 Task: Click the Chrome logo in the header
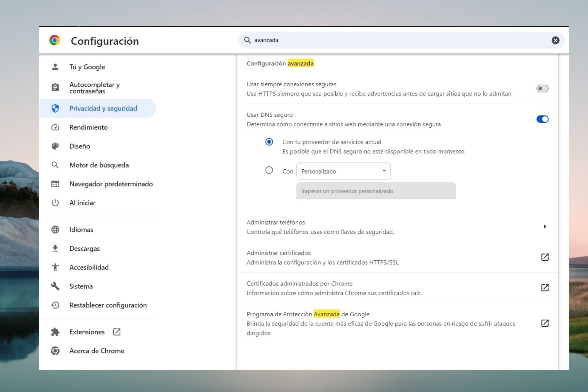click(55, 40)
